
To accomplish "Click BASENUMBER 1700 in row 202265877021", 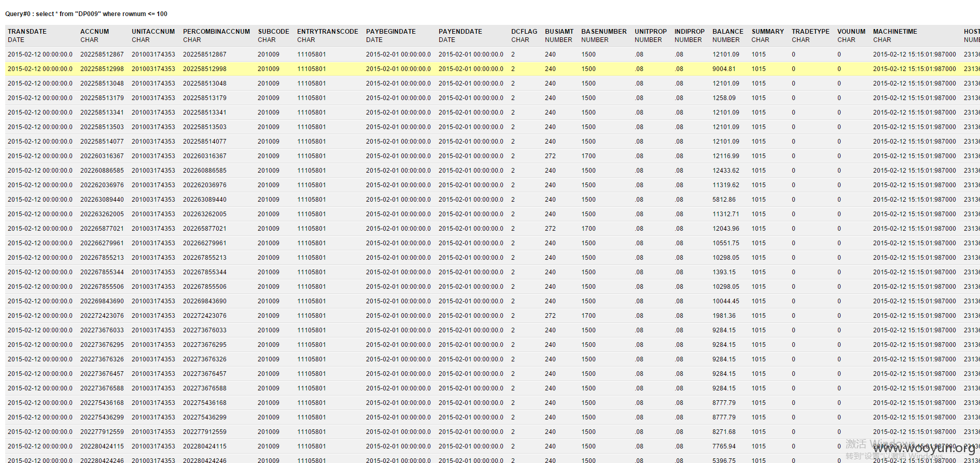I will pyautogui.click(x=588, y=229).
